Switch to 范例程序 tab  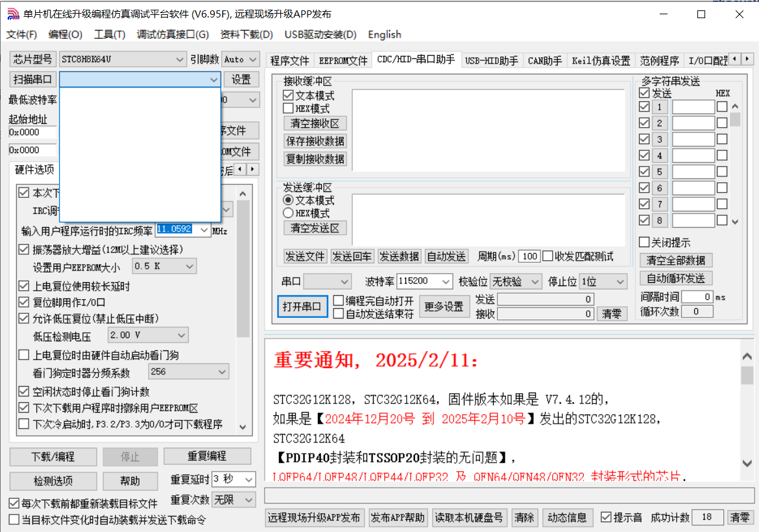coord(659,60)
